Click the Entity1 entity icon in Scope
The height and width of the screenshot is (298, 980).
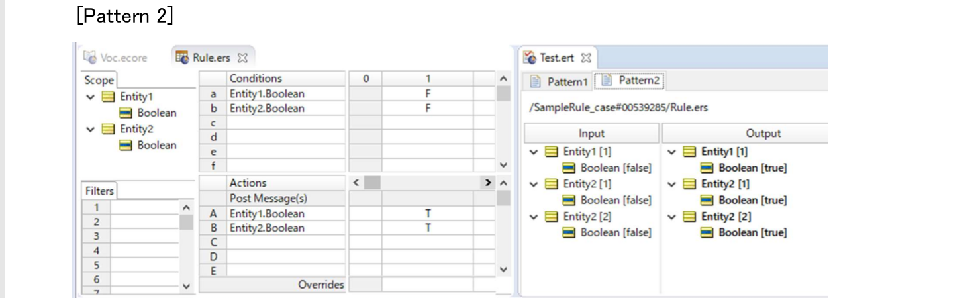108,97
